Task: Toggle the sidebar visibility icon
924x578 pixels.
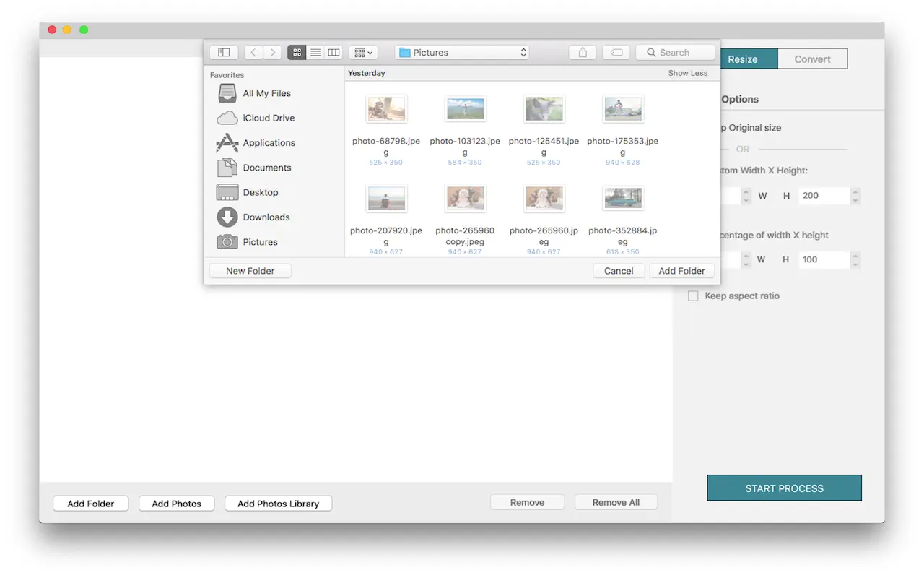Action: click(224, 53)
